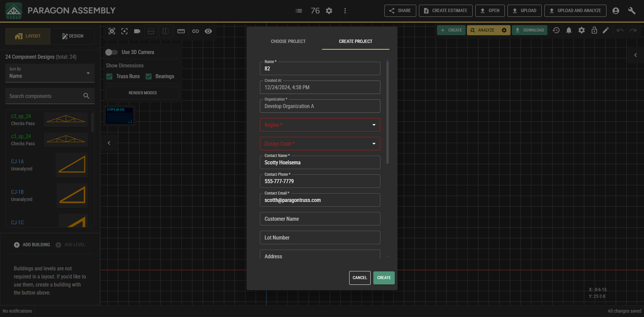Viewport: 644px width, 317px height.
Task: Uncheck the Truss Runs checkbox
Action: 109,76
